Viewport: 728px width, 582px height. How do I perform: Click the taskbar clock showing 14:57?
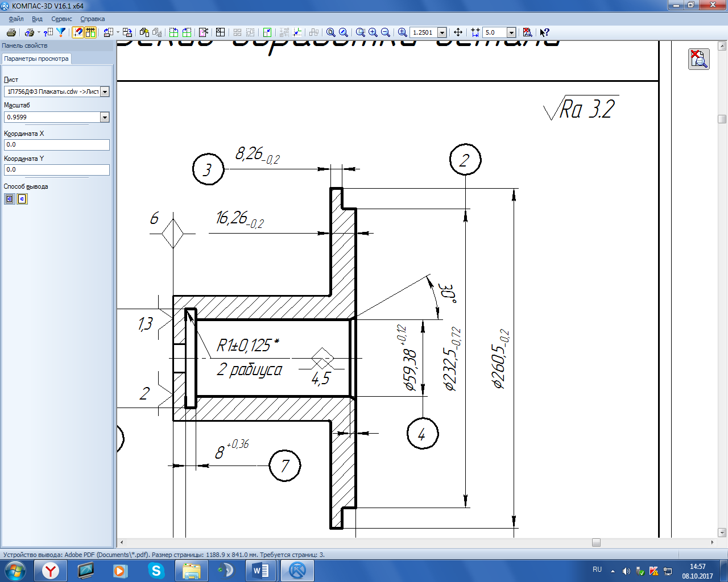[697, 567]
